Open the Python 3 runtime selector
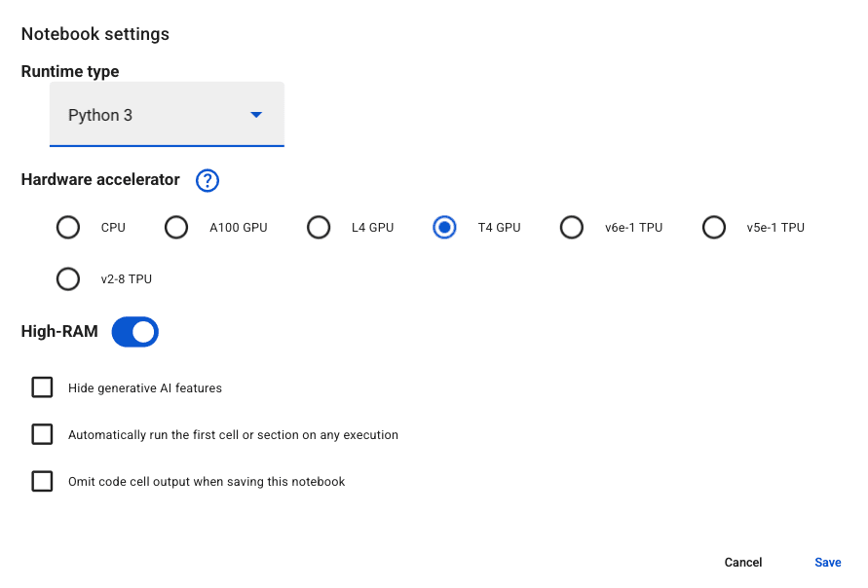868x588 pixels. [x=166, y=115]
